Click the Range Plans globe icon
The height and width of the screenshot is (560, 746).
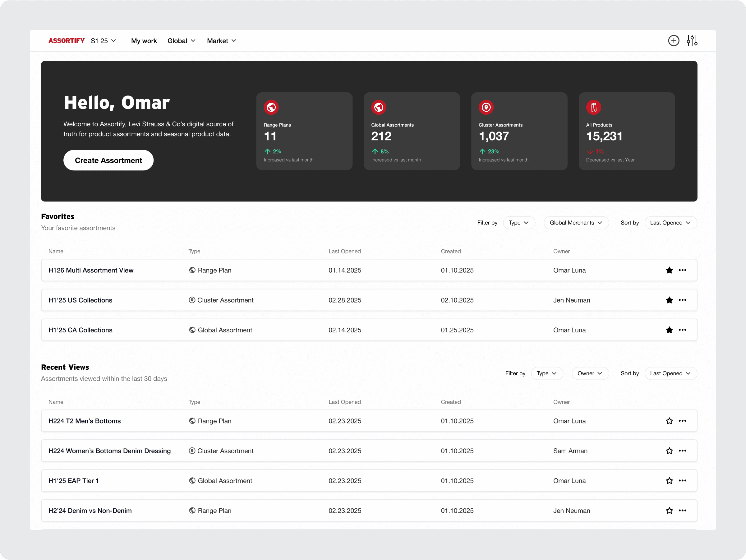click(271, 107)
